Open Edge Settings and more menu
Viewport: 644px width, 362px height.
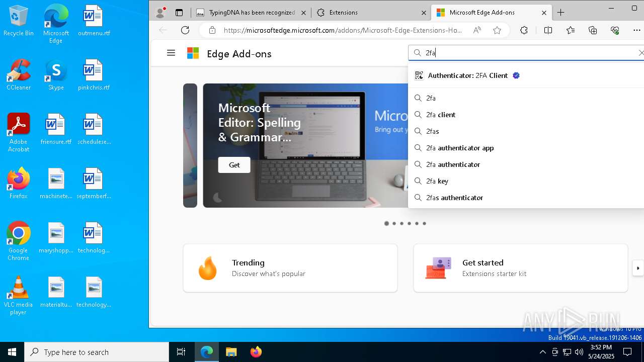[x=636, y=30]
